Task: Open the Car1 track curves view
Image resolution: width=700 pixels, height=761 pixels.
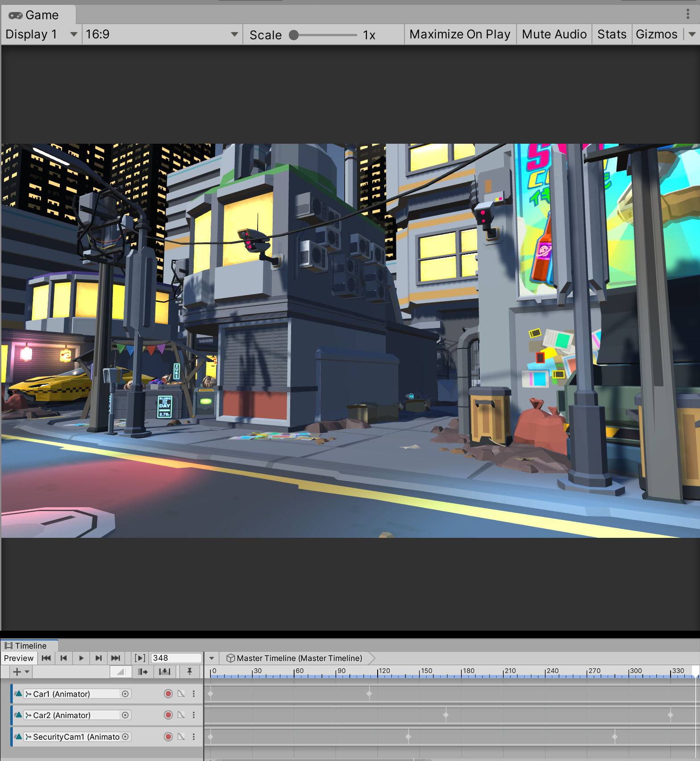Action: (x=181, y=694)
